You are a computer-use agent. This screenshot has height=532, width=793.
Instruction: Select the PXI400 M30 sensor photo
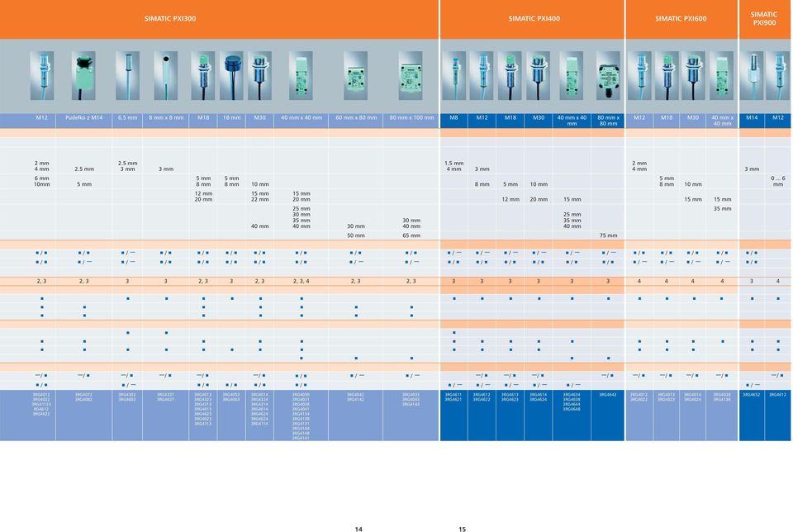pos(538,75)
